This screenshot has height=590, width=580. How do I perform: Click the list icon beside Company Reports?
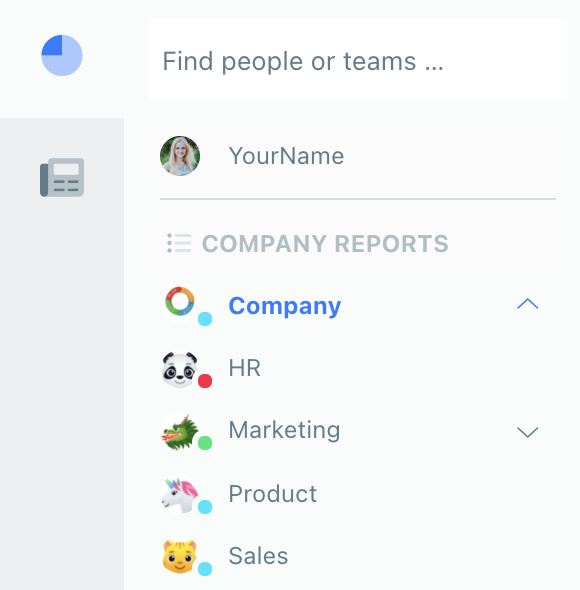pyautogui.click(x=179, y=243)
